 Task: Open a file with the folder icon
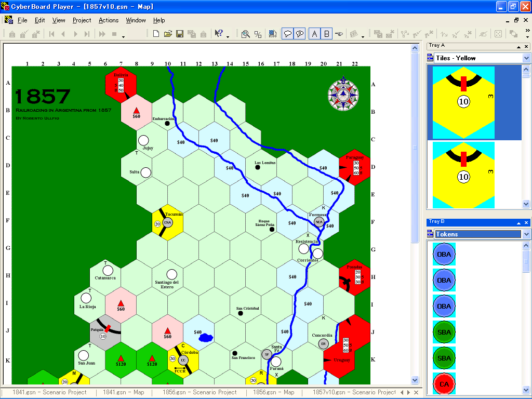pos(168,34)
